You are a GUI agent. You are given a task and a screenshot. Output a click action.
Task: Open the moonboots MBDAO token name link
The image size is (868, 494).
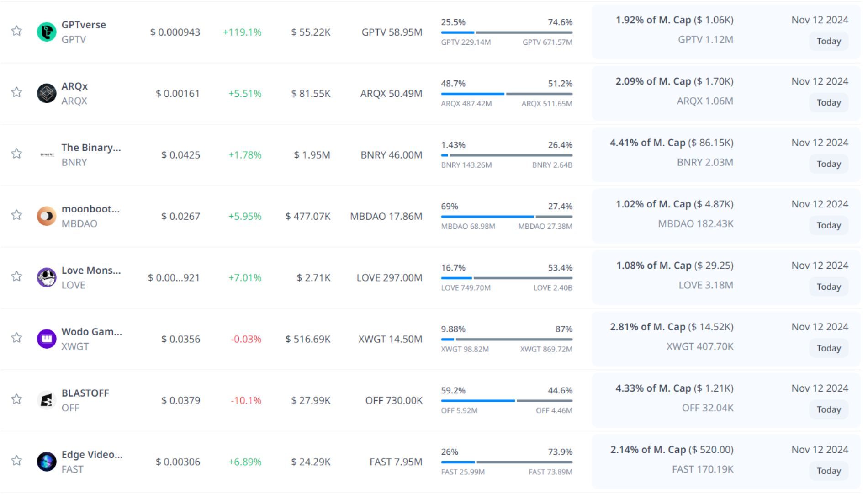(90, 209)
